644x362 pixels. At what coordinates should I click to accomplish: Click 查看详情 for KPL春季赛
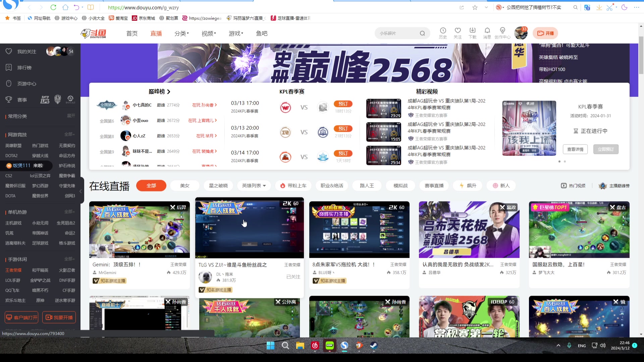pyautogui.click(x=575, y=149)
